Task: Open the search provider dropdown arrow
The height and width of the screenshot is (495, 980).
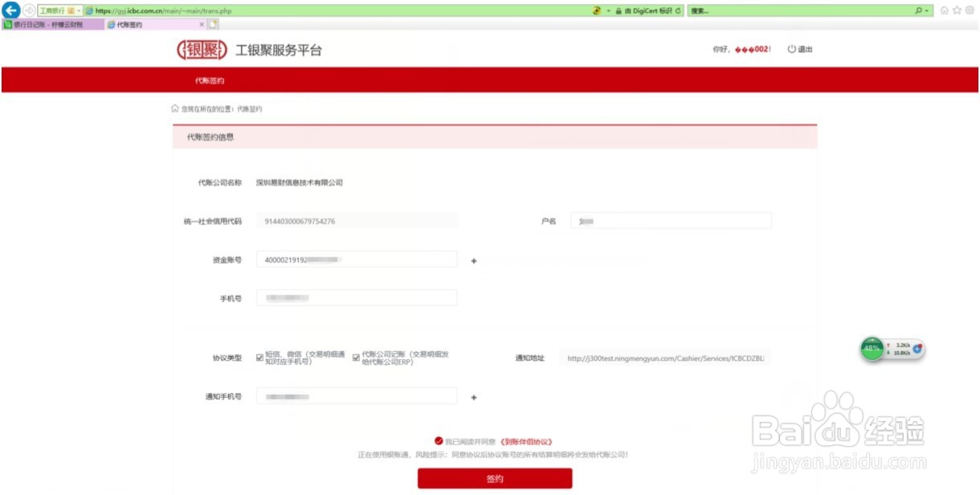Action: [x=929, y=10]
